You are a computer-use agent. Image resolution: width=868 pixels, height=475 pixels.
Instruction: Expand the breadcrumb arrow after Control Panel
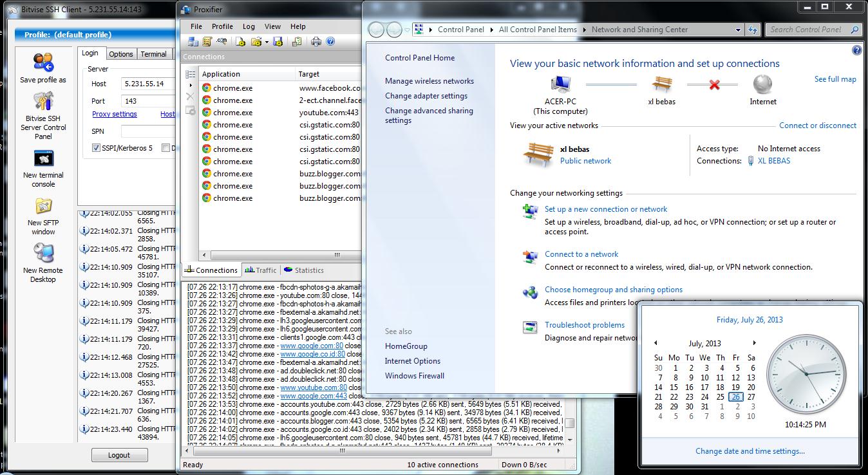click(491, 30)
